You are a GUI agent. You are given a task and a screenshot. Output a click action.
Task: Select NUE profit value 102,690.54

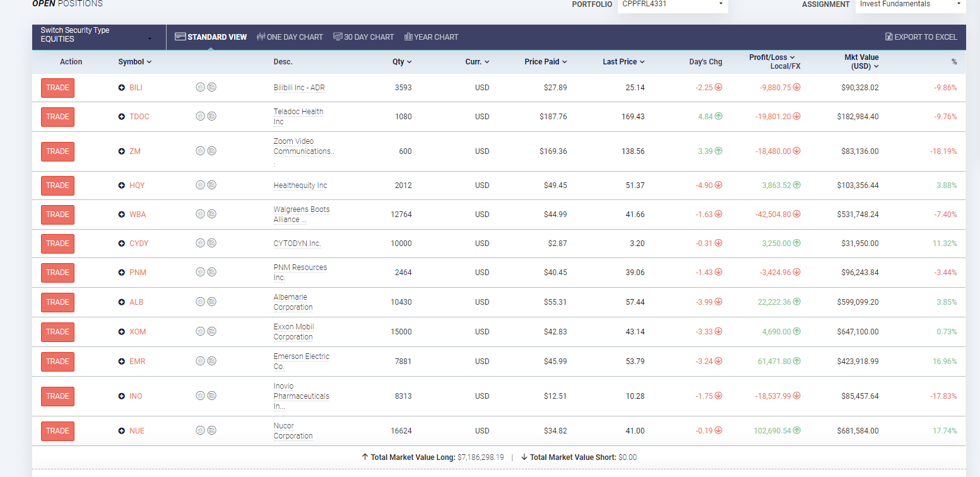[x=772, y=431]
